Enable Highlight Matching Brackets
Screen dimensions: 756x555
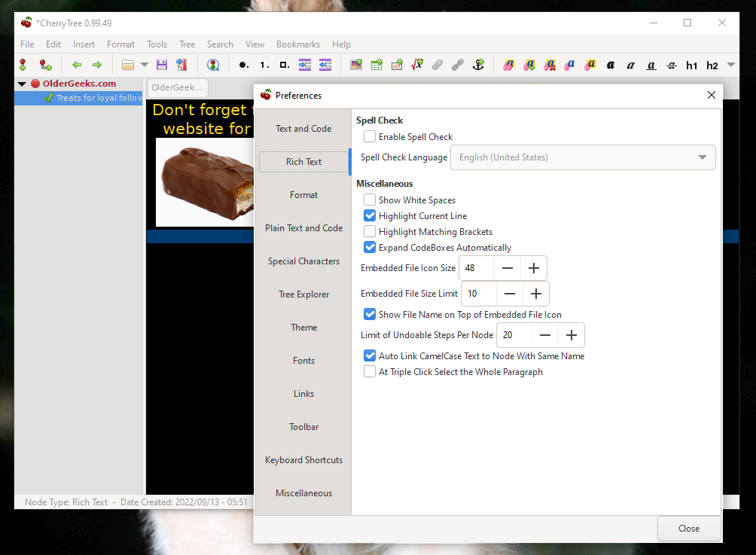coord(370,231)
